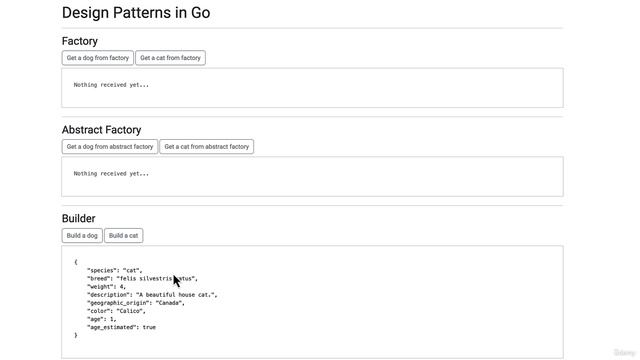Select the 'Abstract Factory' section heading
Viewport: 640px width, 360px height.
pyautogui.click(x=101, y=130)
